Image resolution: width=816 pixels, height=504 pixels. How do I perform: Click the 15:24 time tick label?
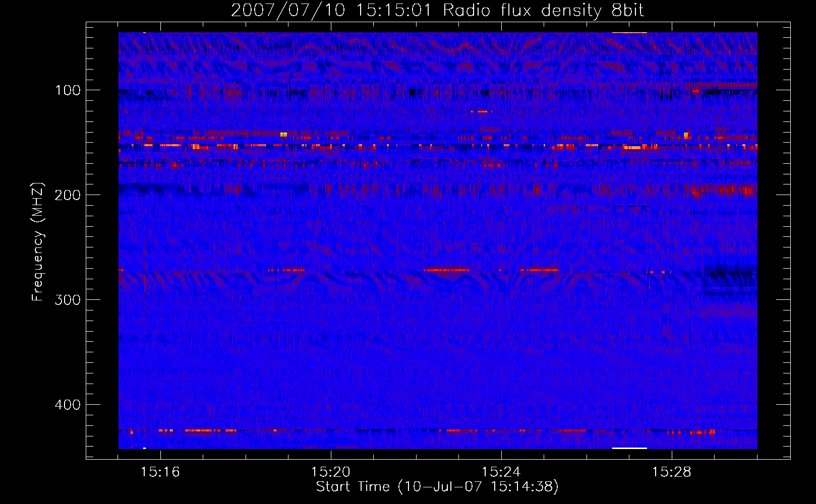(x=501, y=472)
